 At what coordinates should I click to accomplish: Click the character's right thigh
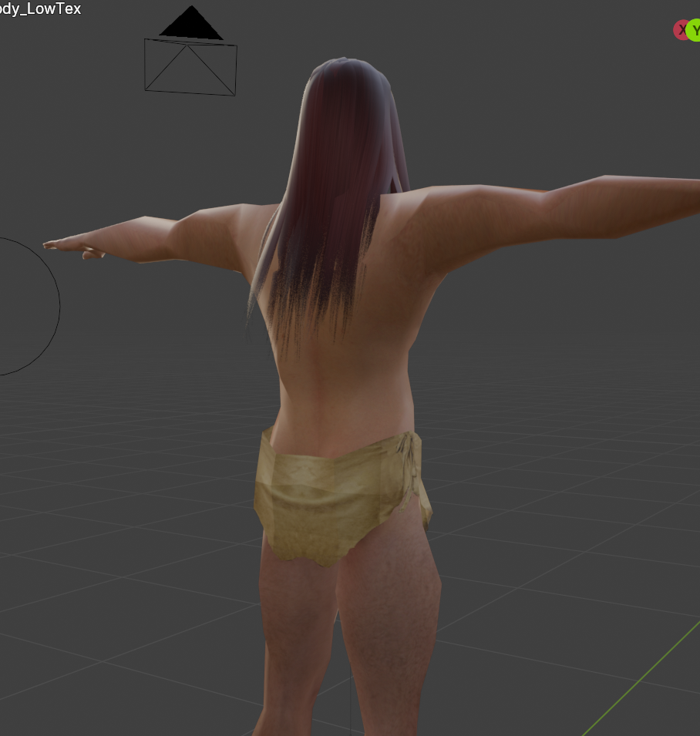[x=389, y=617]
